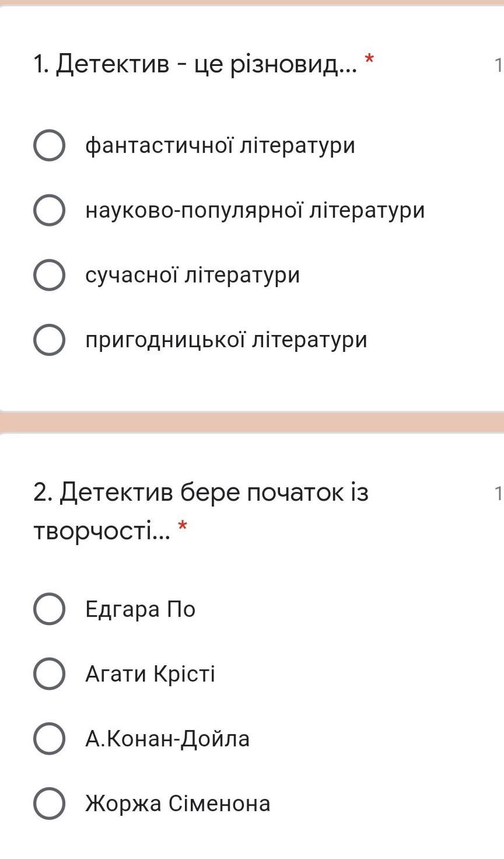Click the 'науково-популярної літератури' label text
The image size is (504, 859).
(x=255, y=210)
